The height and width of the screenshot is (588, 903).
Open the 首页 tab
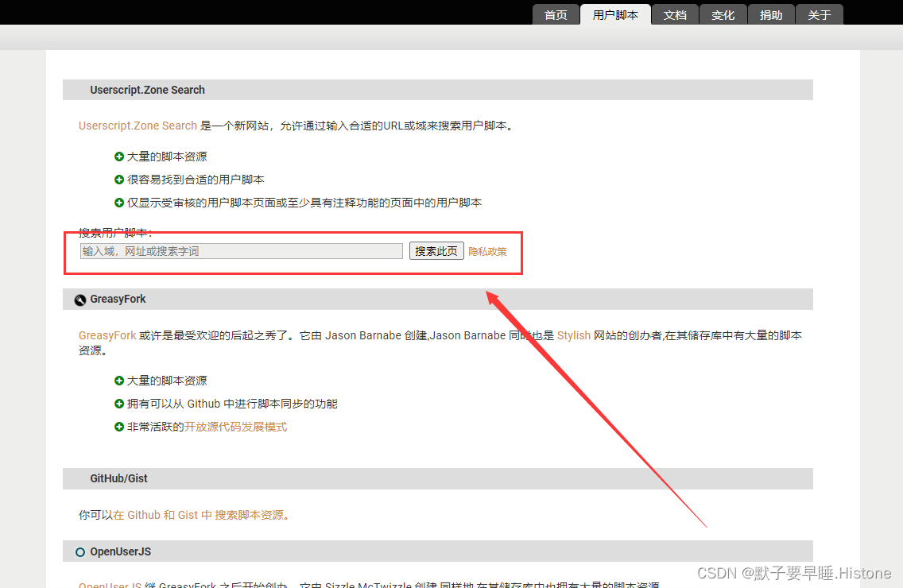pos(556,15)
